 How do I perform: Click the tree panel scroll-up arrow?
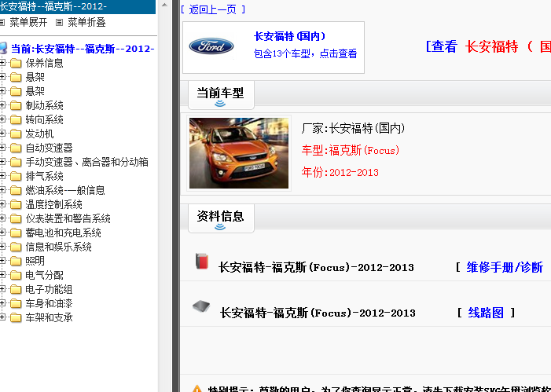164,5
